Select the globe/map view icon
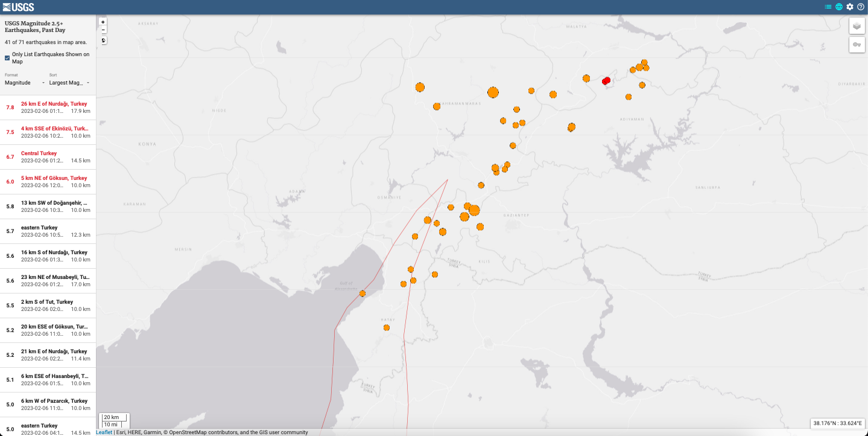Viewport: 868px width, 436px height. [838, 7]
